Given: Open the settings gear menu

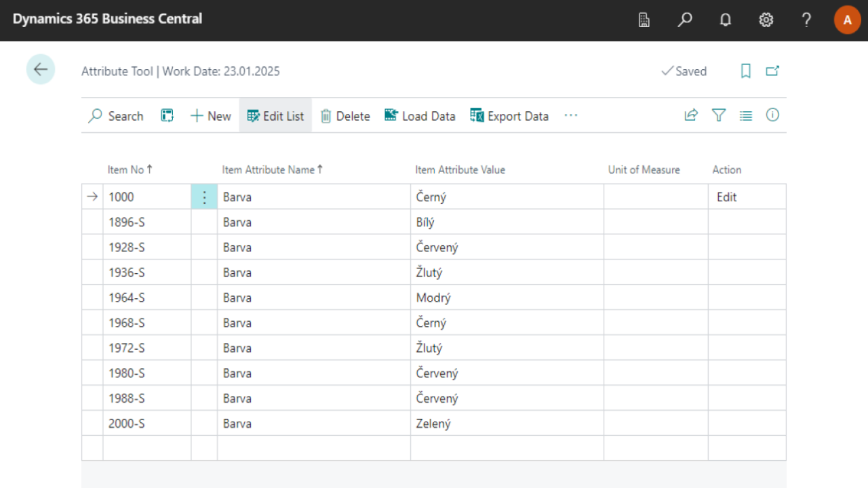Looking at the screenshot, I should pos(766,20).
